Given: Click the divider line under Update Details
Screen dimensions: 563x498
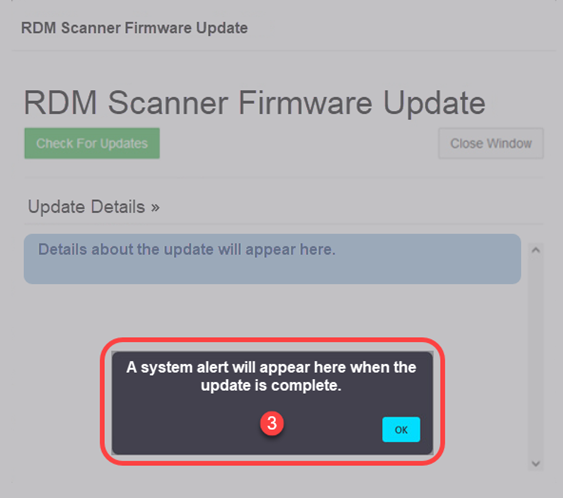Looking at the screenshot, I should (x=284, y=224).
